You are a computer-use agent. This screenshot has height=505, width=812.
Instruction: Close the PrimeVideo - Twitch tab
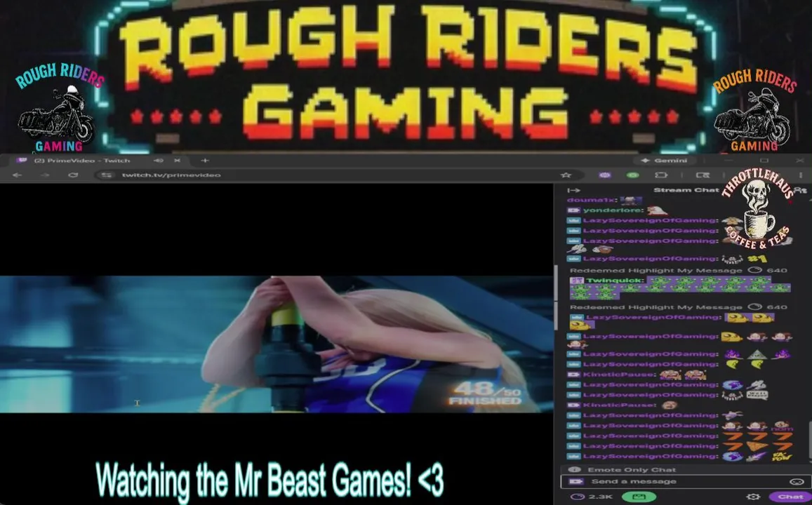(x=177, y=161)
